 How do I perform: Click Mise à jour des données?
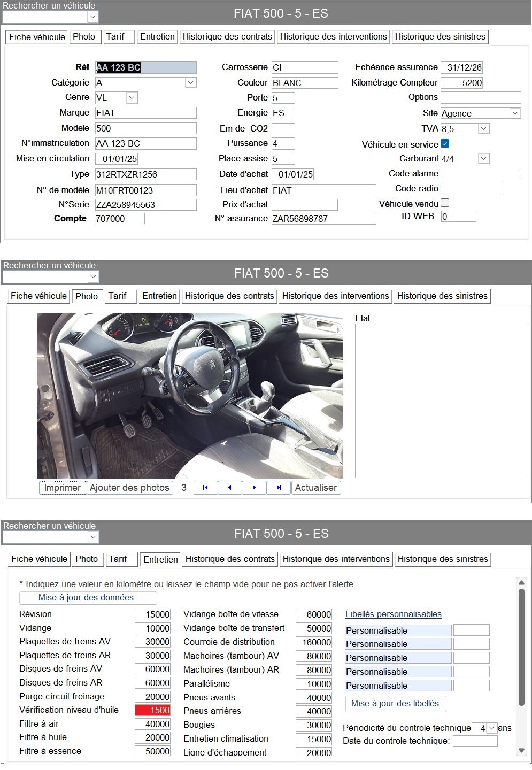tap(88, 598)
